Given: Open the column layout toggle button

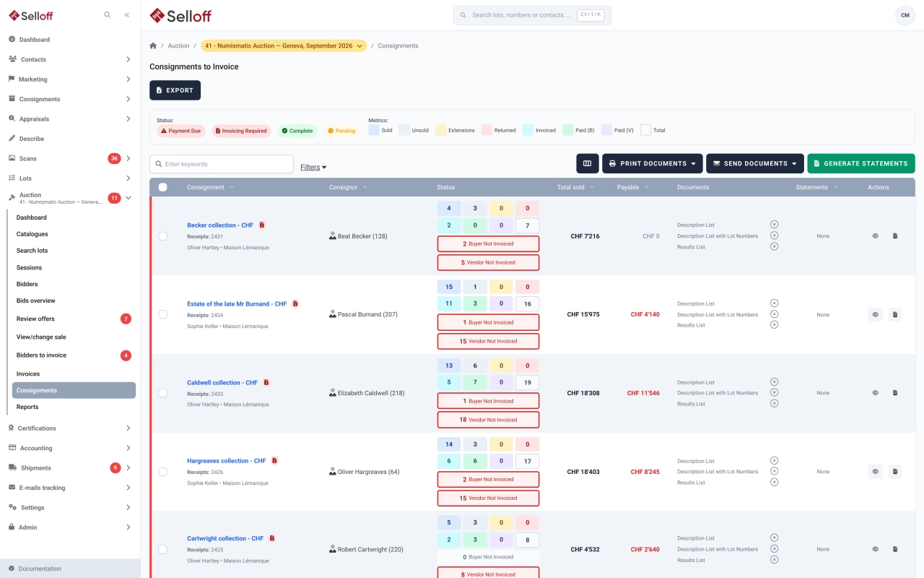Looking at the screenshot, I should pos(588,163).
